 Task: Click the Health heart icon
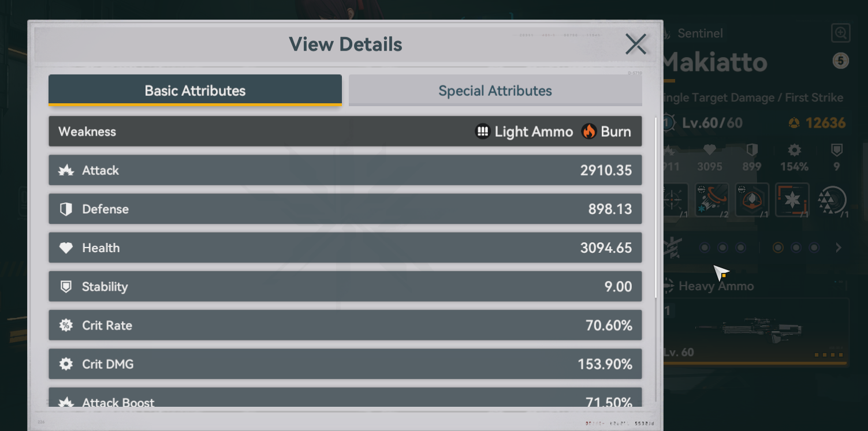[x=66, y=248]
